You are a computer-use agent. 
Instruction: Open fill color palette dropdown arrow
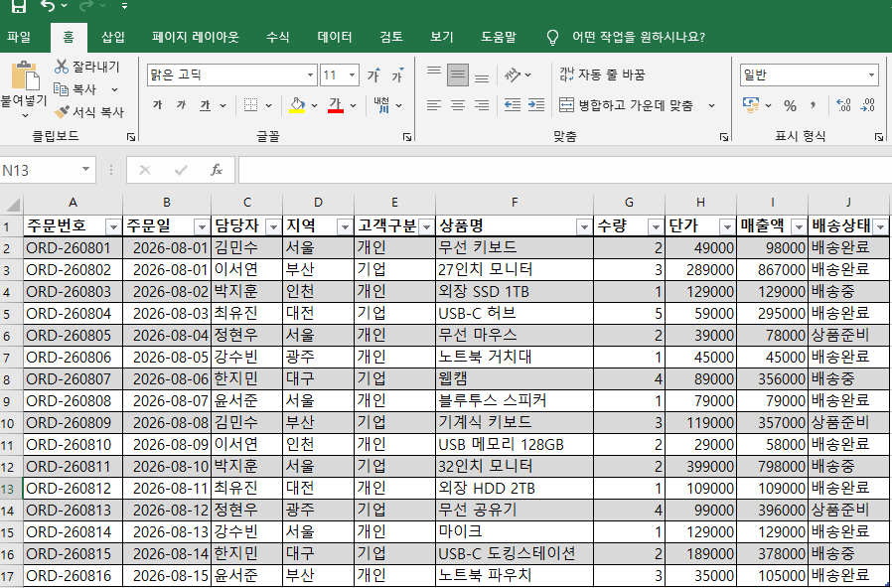coord(314,105)
